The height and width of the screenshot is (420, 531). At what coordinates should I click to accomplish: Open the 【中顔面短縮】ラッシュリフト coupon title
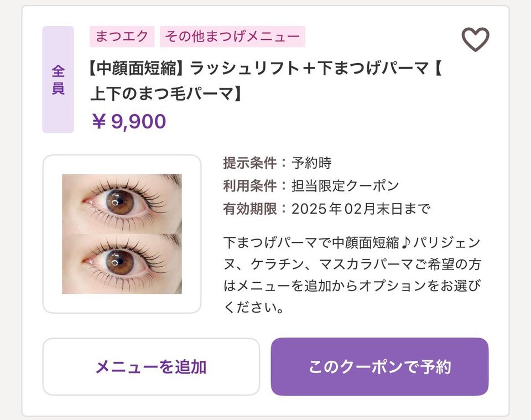pyautogui.click(x=260, y=69)
